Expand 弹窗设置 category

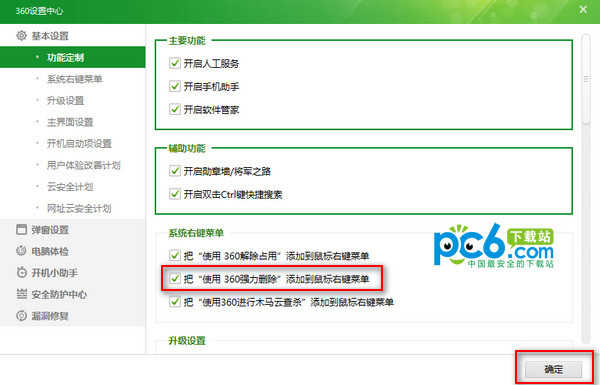(73, 230)
